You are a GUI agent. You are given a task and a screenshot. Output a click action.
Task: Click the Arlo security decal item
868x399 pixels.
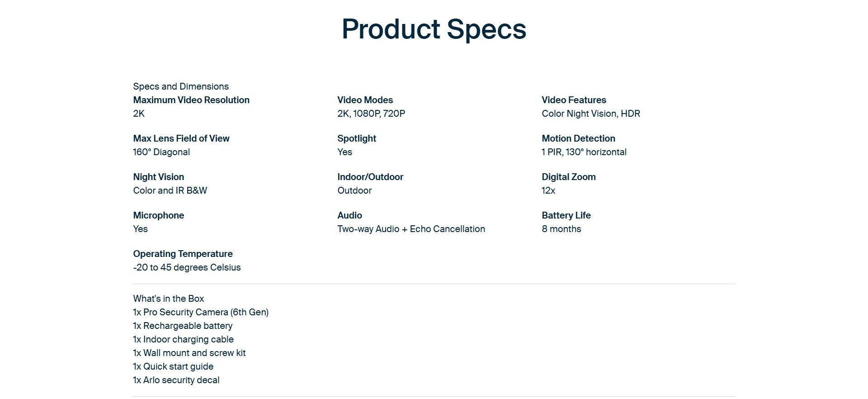(176, 380)
